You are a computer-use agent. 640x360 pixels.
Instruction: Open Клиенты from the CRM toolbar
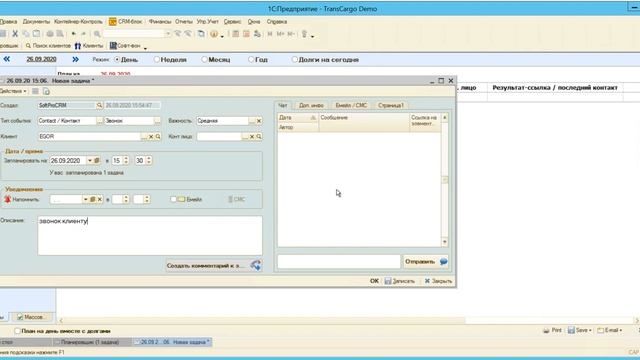point(89,46)
